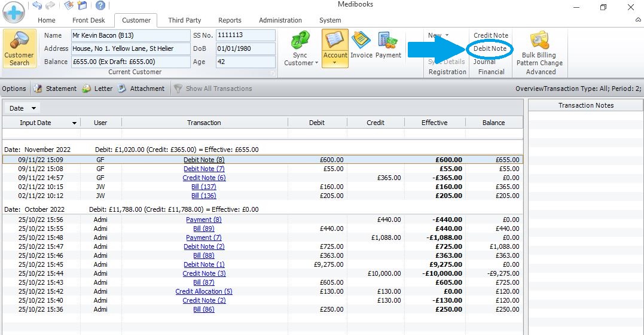Open the Input Date column sort arrow

pyautogui.click(x=74, y=123)
